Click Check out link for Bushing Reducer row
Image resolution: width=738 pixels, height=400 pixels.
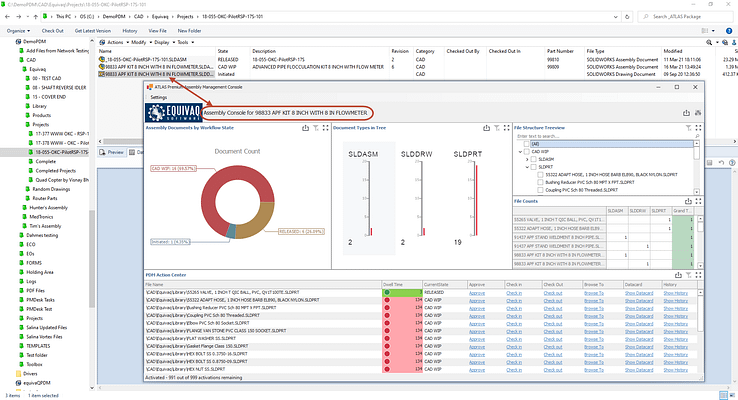[x=553, y=308]
